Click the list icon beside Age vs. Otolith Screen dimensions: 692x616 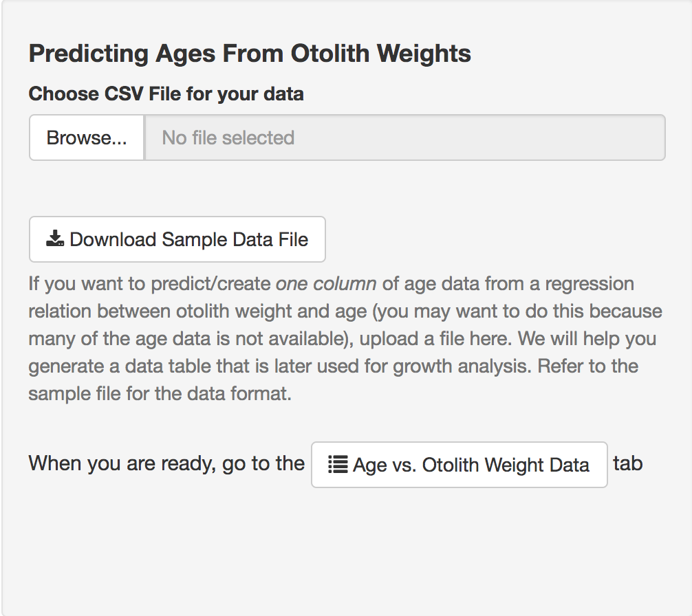point(337,465)
